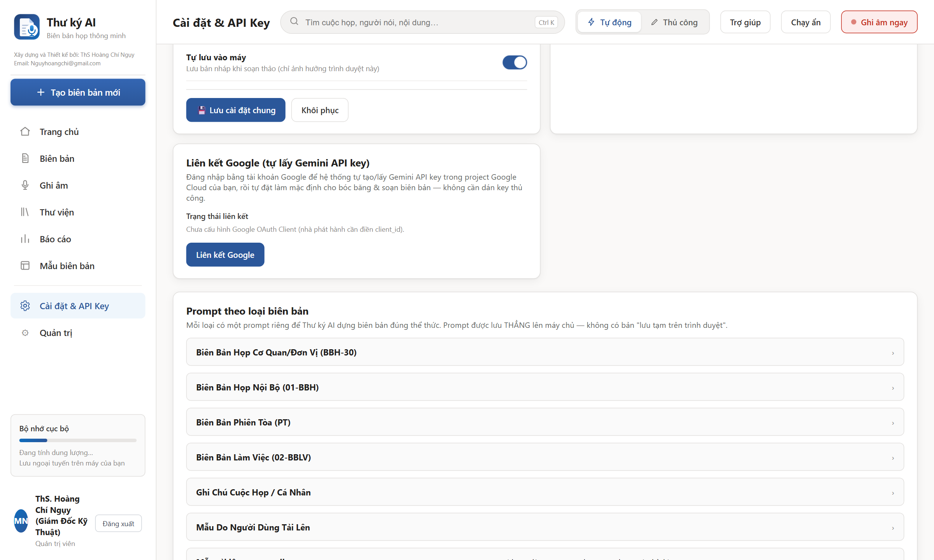The height and width of the screenshot is (560, 934).
Task: Click the Prompt theo loại biên bản heading
Action: tap(247, 311)
